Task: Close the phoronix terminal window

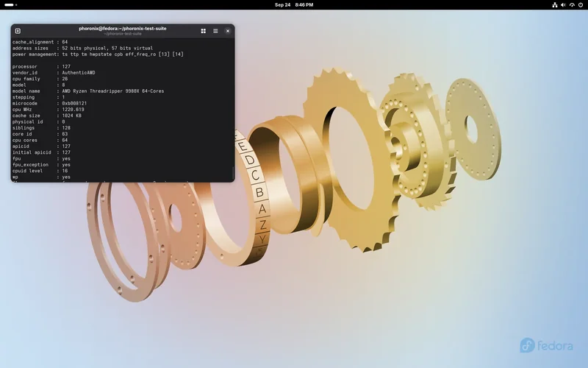Action: click(228, 31)
